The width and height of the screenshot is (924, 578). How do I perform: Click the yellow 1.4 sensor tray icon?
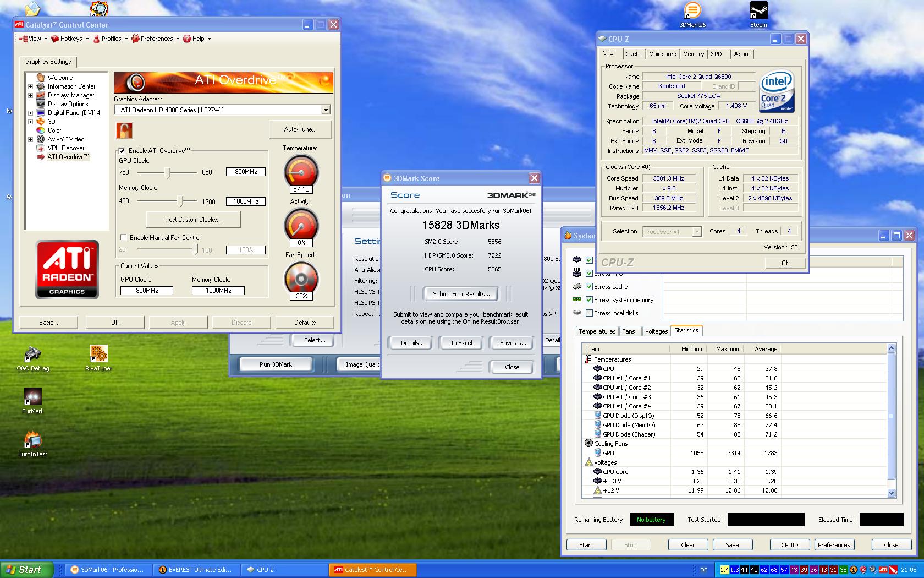click(x=724, y=570)
